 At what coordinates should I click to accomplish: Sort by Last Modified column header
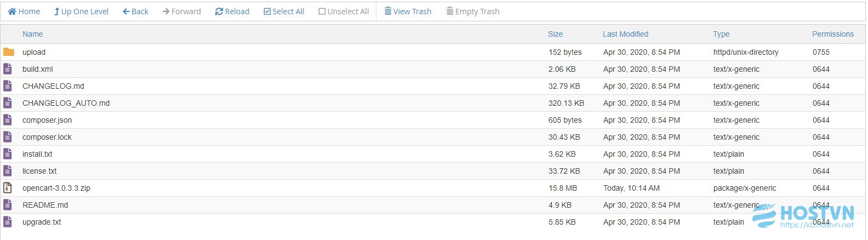626,34
